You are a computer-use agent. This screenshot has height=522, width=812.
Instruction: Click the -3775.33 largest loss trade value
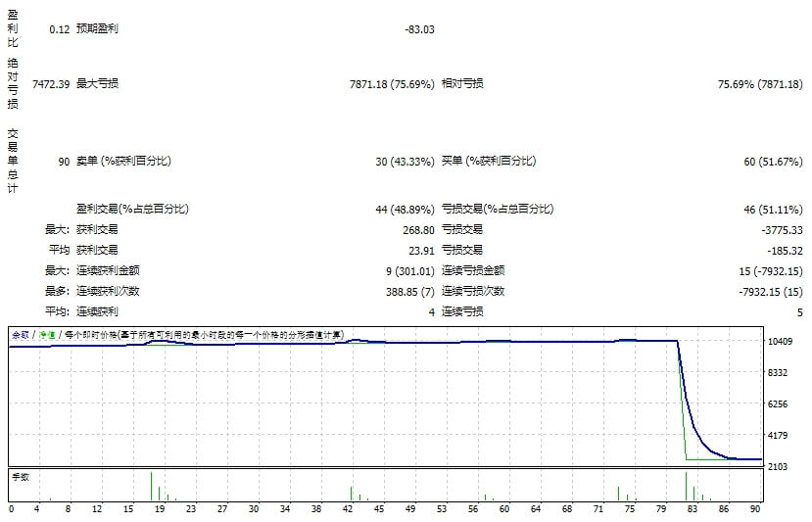(x=781, y=229)
